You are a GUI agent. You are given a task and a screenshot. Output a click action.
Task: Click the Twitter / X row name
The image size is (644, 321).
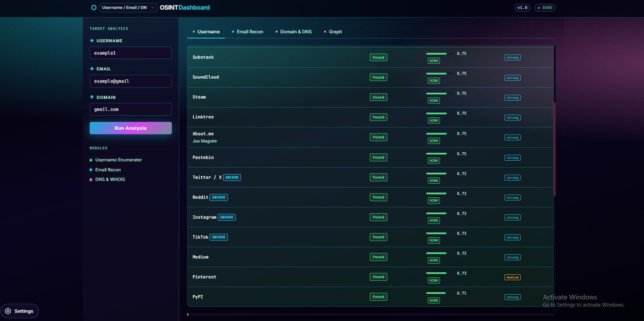click(x=207, y=177)
